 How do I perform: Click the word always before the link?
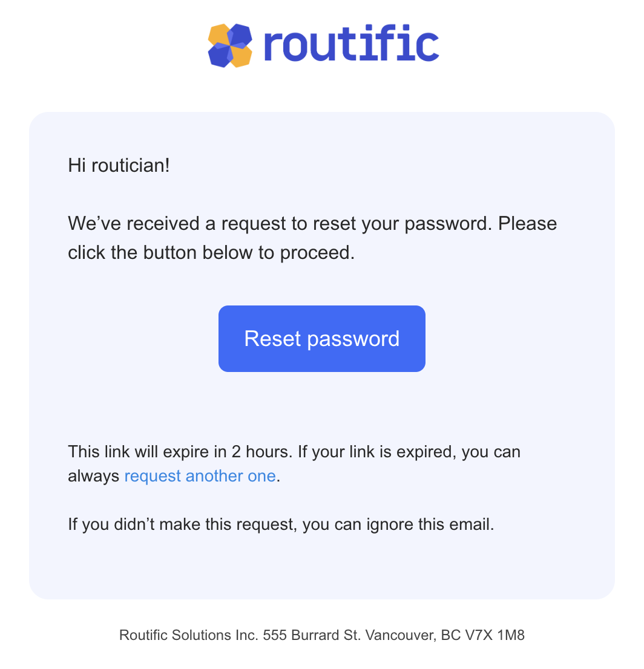pyautogui.click(x=94, y=475)
